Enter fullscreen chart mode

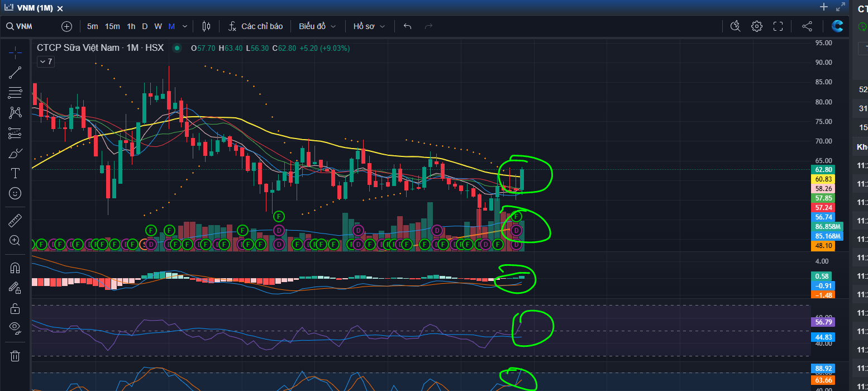coord(778,26)
